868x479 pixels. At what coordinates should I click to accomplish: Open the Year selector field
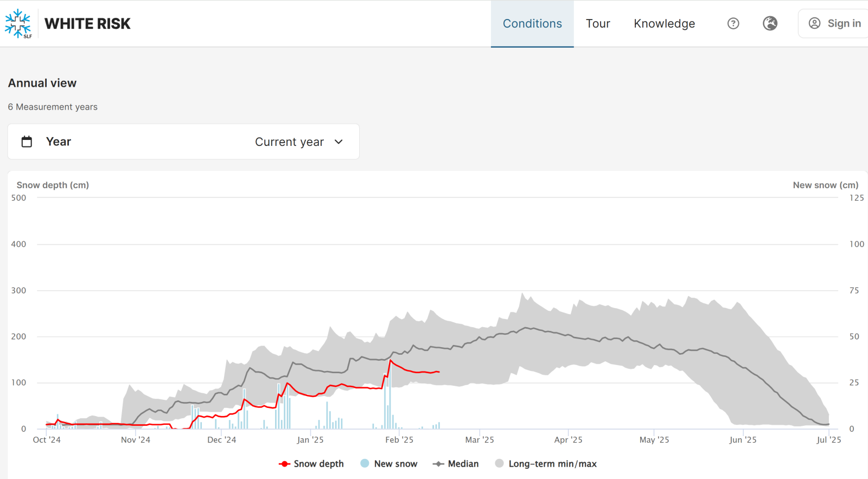tap(183, 142)
